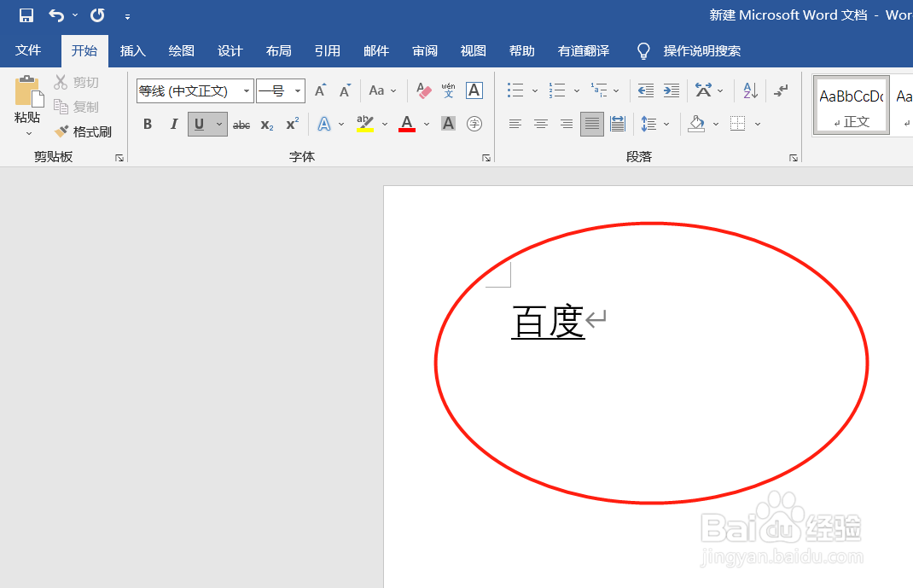Open the Asian layout icon
This screenshot has width=913, height=588.
[x=703, y=90]
